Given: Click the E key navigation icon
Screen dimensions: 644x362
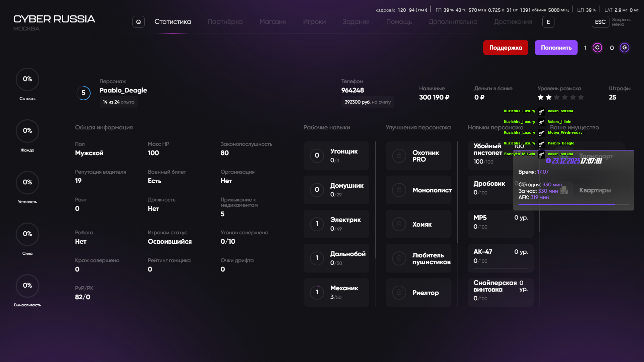Looking at the screenshot, I should 548,22.
